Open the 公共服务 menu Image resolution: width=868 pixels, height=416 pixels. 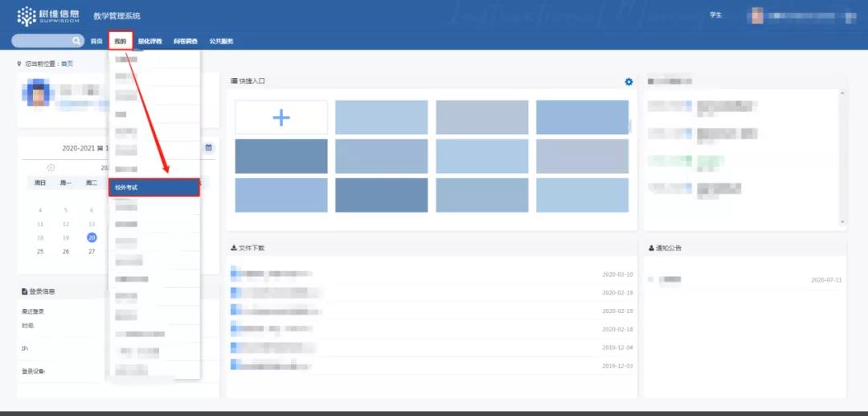pyautogui.click(x=221, y=41)
